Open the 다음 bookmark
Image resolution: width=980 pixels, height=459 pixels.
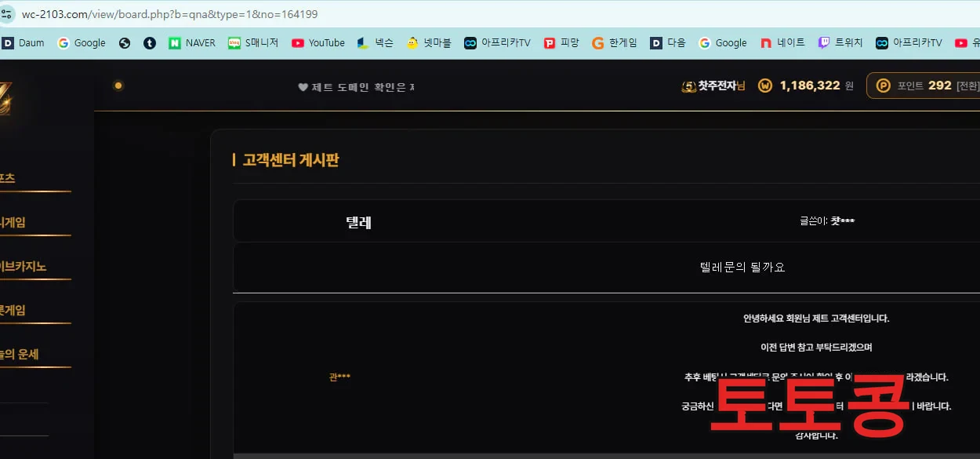pos(668,43)
